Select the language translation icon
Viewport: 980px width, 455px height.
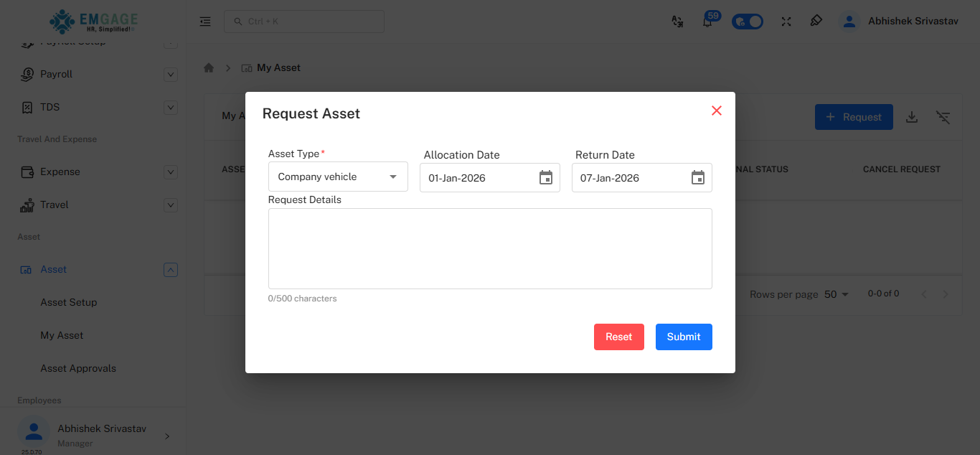677,22
